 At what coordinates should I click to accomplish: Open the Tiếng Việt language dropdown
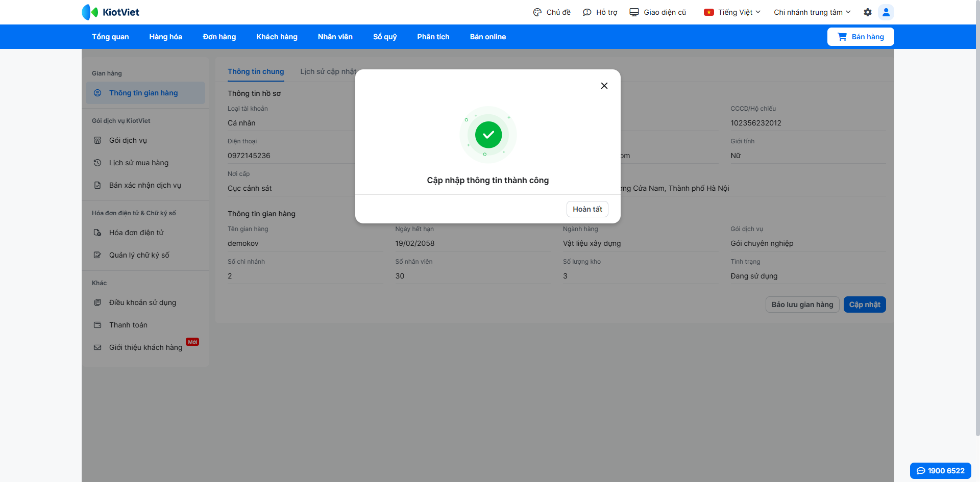(732, 12)
